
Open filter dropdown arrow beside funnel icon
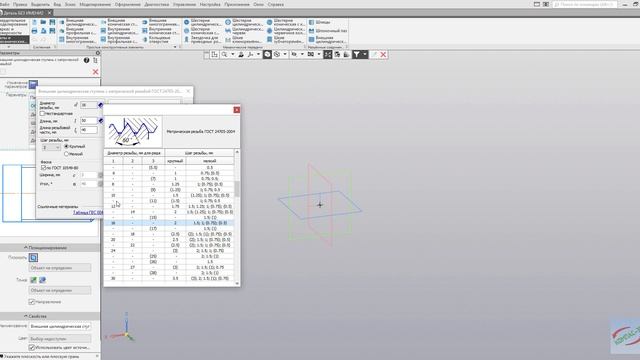(x=364, y=54)
